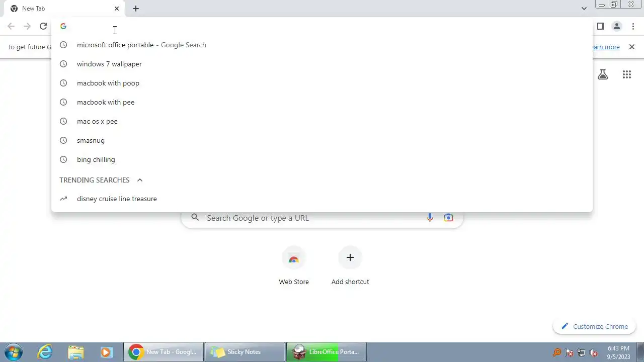Dismiss the info bar with X
The height and width of the screenshot is (362, 644).
pyautogui.click(x=632, y=47)
